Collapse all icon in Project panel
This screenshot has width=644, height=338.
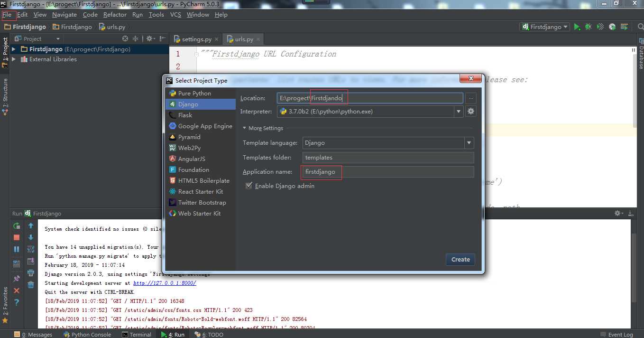pos(136,39)
